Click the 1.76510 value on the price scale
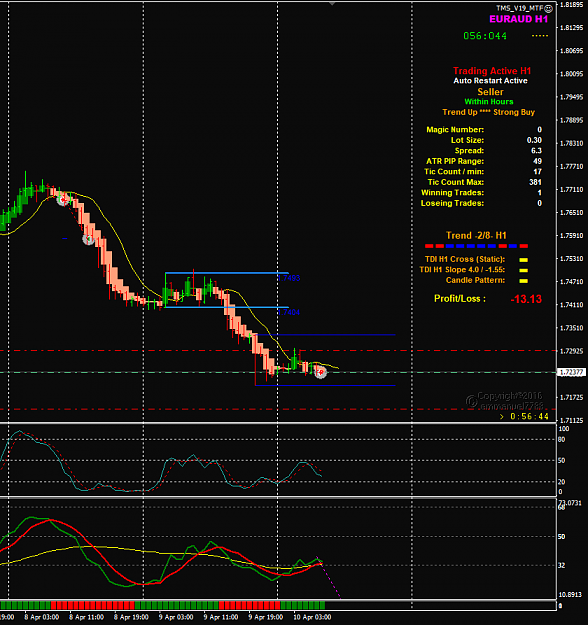The height and width of the screenshot is (625, 588). click(572, 213)
